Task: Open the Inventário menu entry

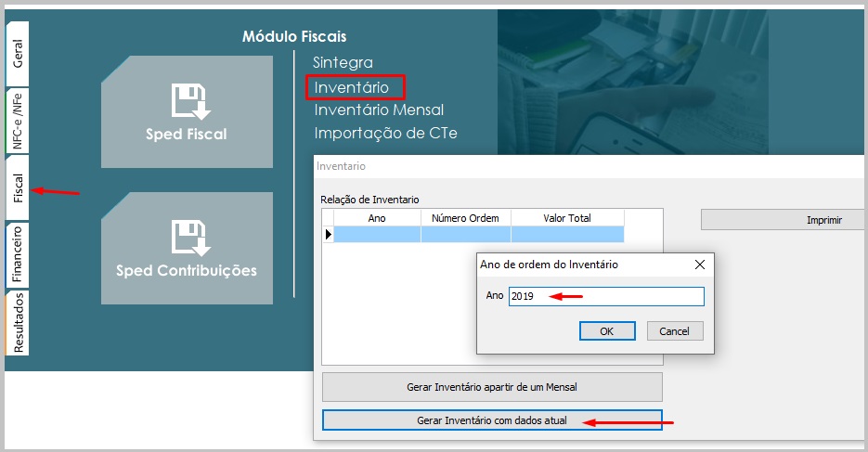Action: [352, 87]
